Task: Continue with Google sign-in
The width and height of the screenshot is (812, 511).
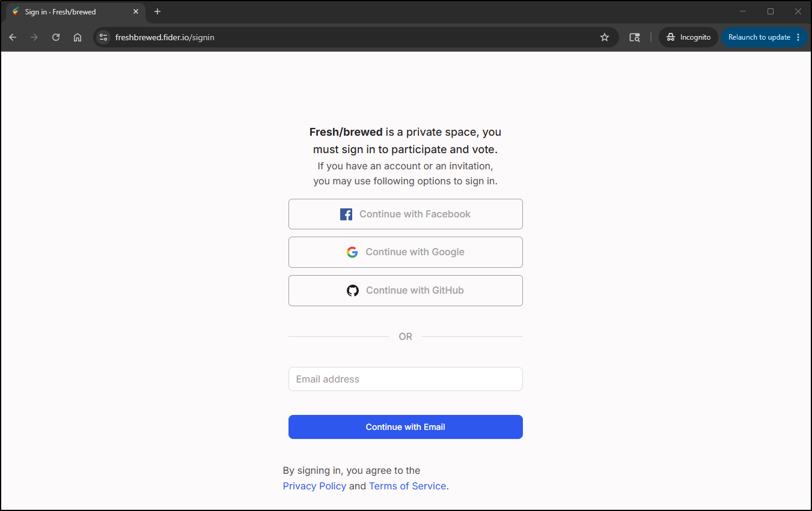Action: [406, 252]
